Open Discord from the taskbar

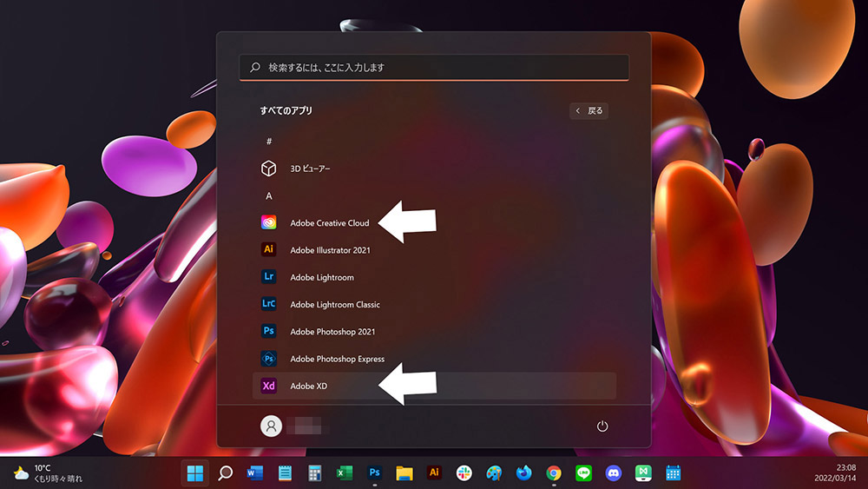(614, 473)
